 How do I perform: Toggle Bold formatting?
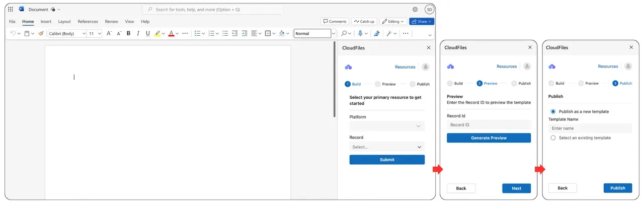(x=129, y=33)
